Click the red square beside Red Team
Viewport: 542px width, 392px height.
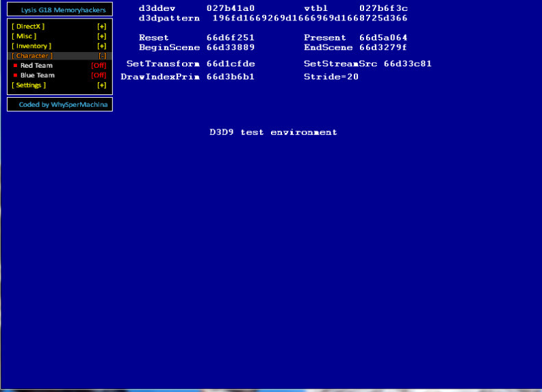pyautogui.click(x=15, y=66)
